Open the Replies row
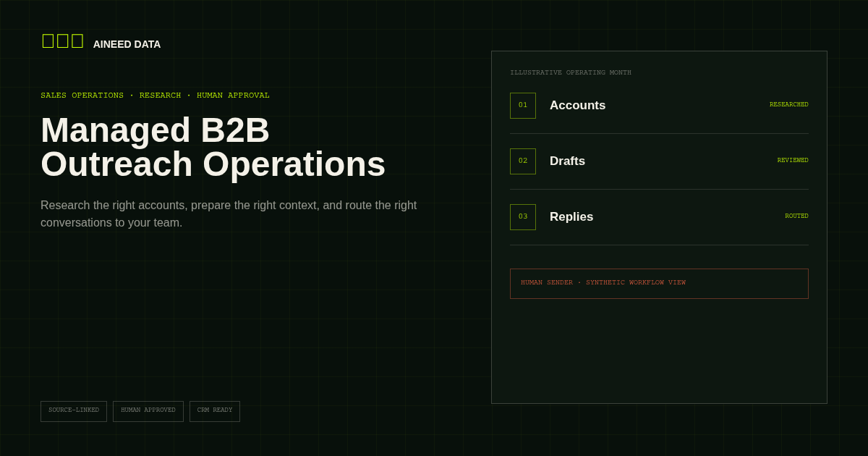Viewport: 868px width, 456px height. pos(659,217)
